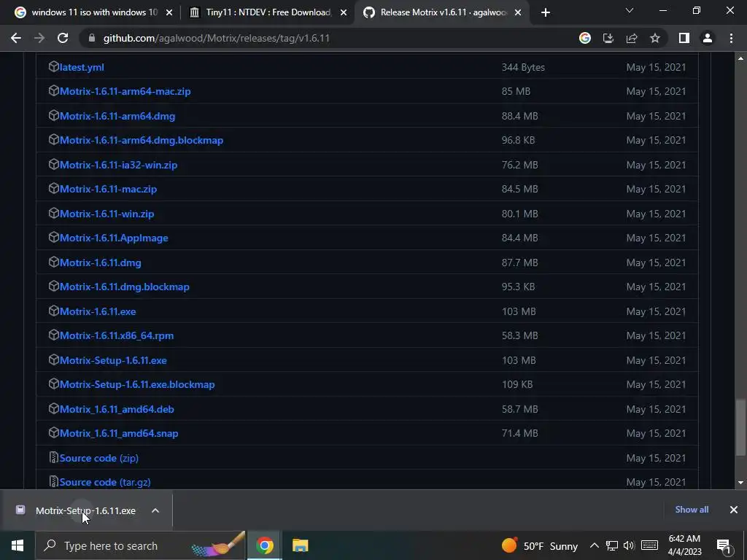The width and height of the screenshot is (747, 560).
Task: Open the tab search dropdown chevron
Action: point(630,10)
